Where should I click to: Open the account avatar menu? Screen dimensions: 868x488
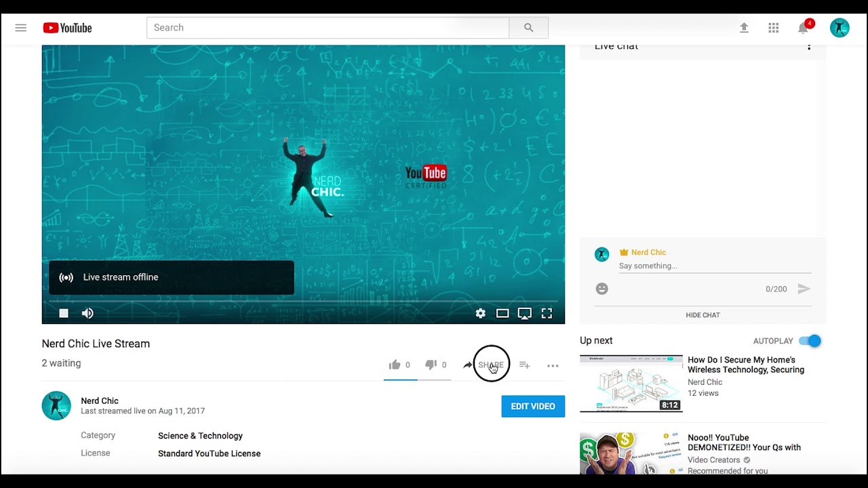tap(840, 28)
